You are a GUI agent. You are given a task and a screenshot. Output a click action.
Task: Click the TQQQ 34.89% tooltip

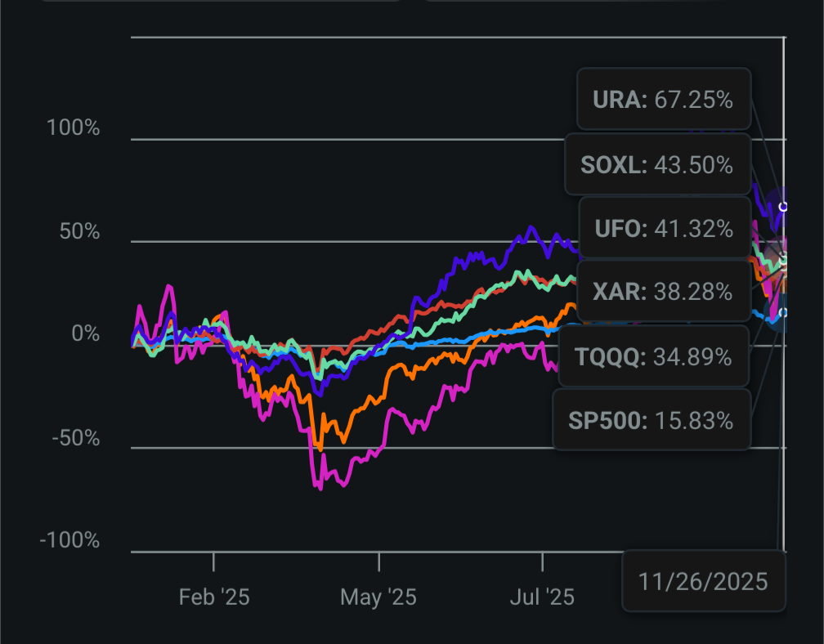pos(653,356)
